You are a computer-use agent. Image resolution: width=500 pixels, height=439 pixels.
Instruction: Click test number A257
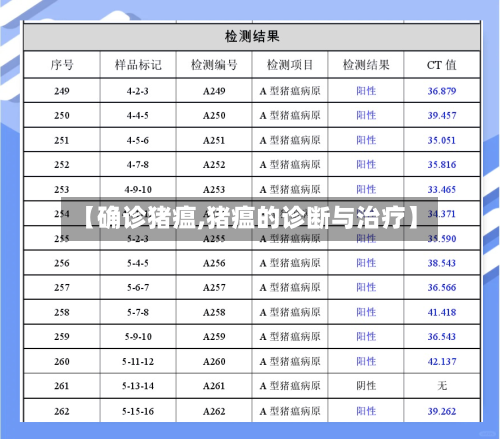(x=214, y=287)
